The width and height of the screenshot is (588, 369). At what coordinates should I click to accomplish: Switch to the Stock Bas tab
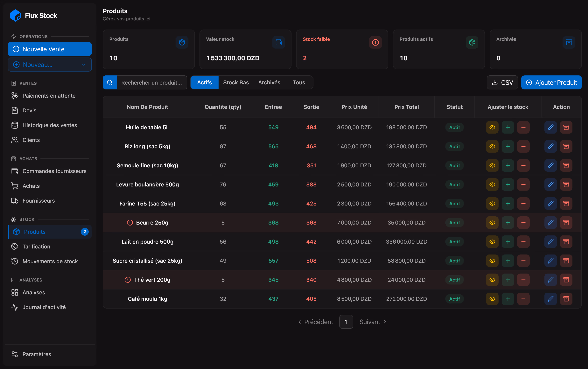(236, 82)
